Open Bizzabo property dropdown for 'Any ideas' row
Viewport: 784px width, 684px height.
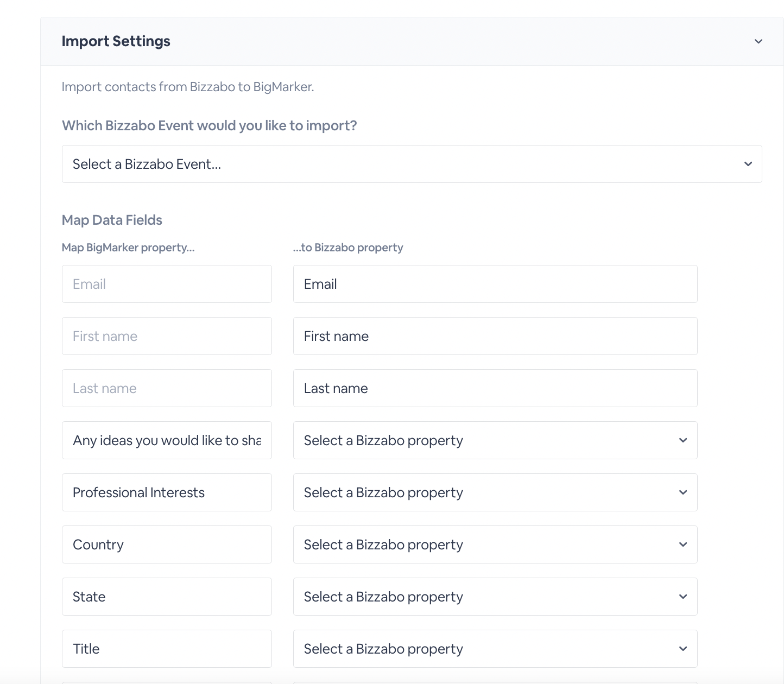[x=495, y=440]
